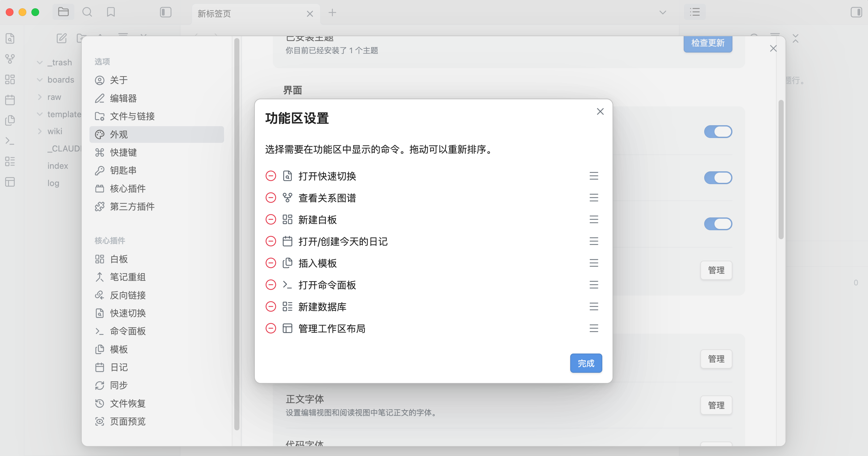Click the drag handle for 新建白板

coord(594,219)
